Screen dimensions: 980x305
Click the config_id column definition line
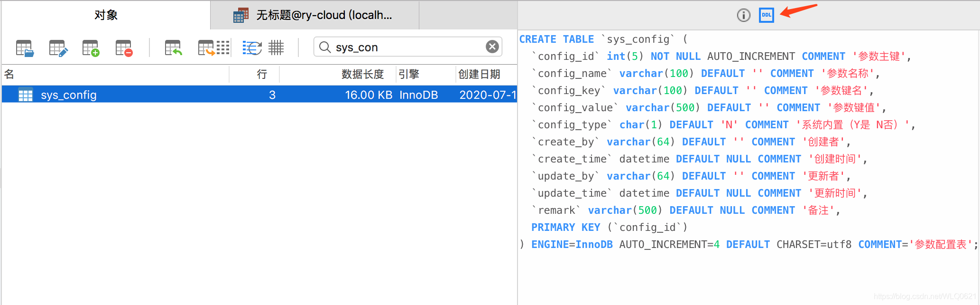pyautogui.click(x=721, y=56)
